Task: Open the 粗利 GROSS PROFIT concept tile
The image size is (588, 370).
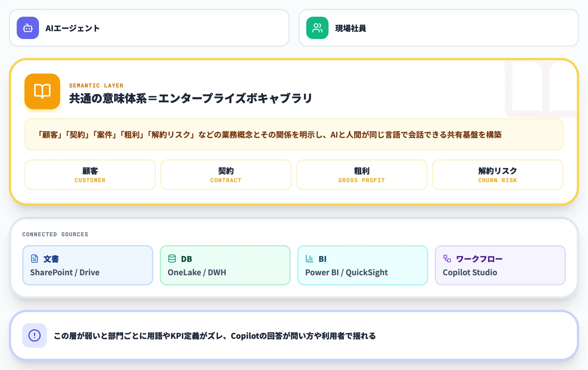Action: coord(362,175)
